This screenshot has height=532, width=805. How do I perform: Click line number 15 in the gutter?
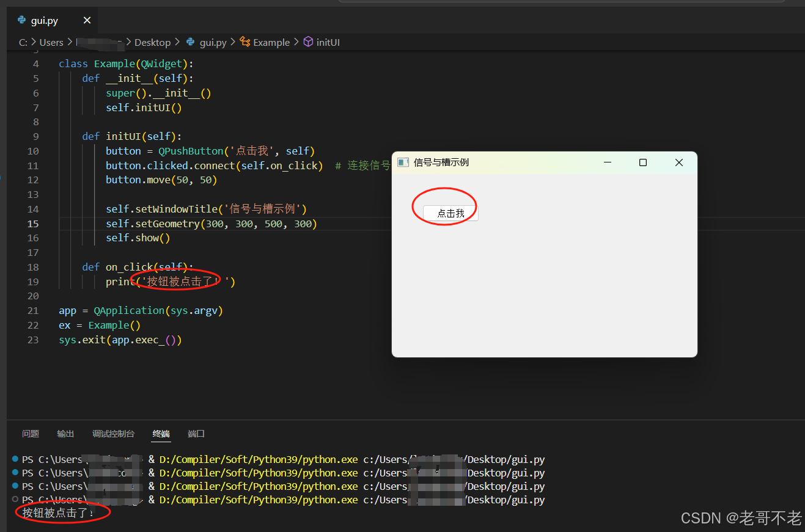point(32,224)
